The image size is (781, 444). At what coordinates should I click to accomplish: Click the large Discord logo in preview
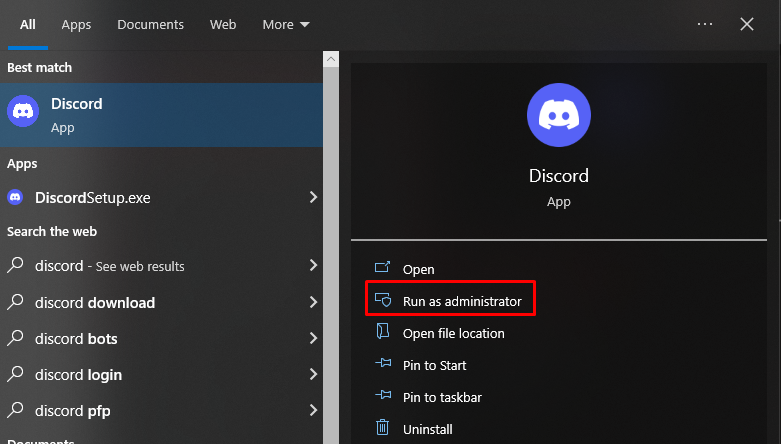(559, 115)
